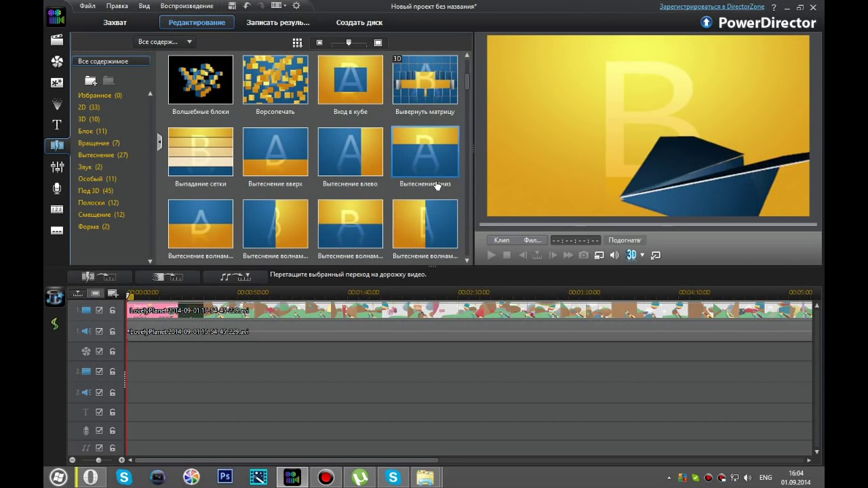This screenshot has height=488, width=868.
Task: Click the take snapshot camera icon
Action: click(583, 255)
